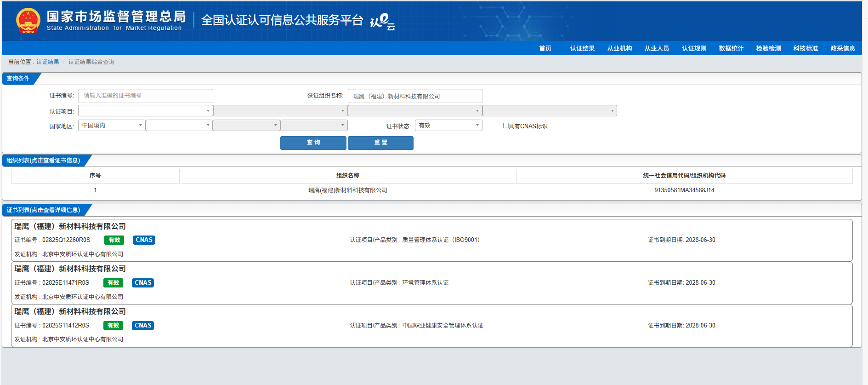Viewport: 868px width, 385px height.
Task: Focus the 证书编号 input field
Action: tap(145, 96)
